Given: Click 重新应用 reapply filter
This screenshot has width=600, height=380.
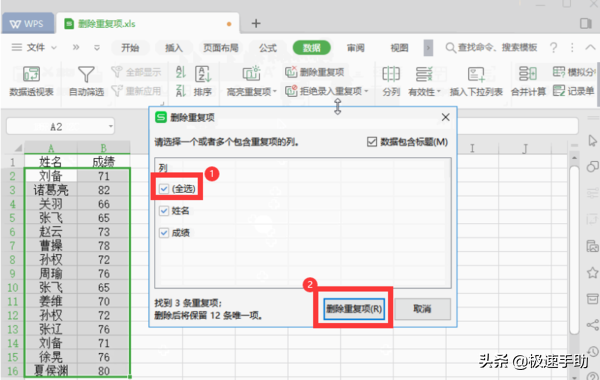Looking at the screenshot, I should [136, 91].
